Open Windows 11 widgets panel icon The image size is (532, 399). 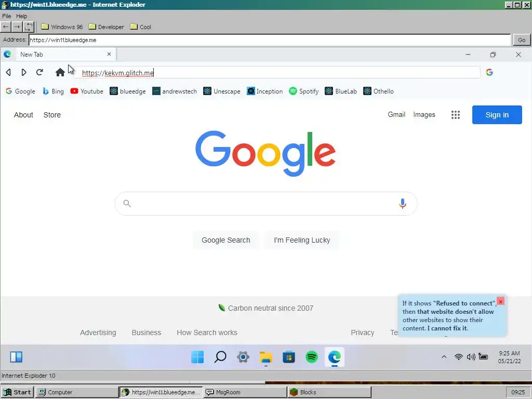click(x=16, y=357)
